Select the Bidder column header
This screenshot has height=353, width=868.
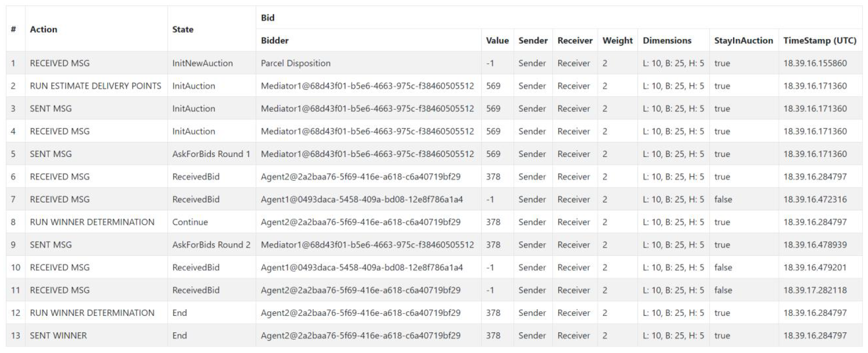pyautogui.click(x=275, y=41)
